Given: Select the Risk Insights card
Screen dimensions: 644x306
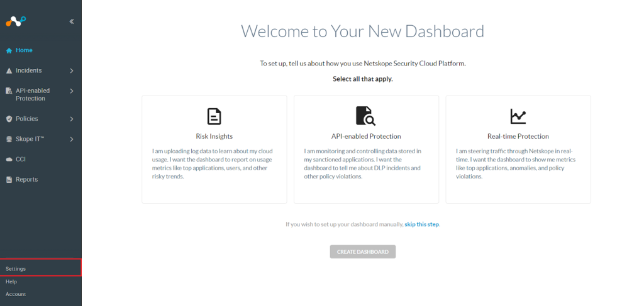Looking at the screenshot, I should pos(214,150).
